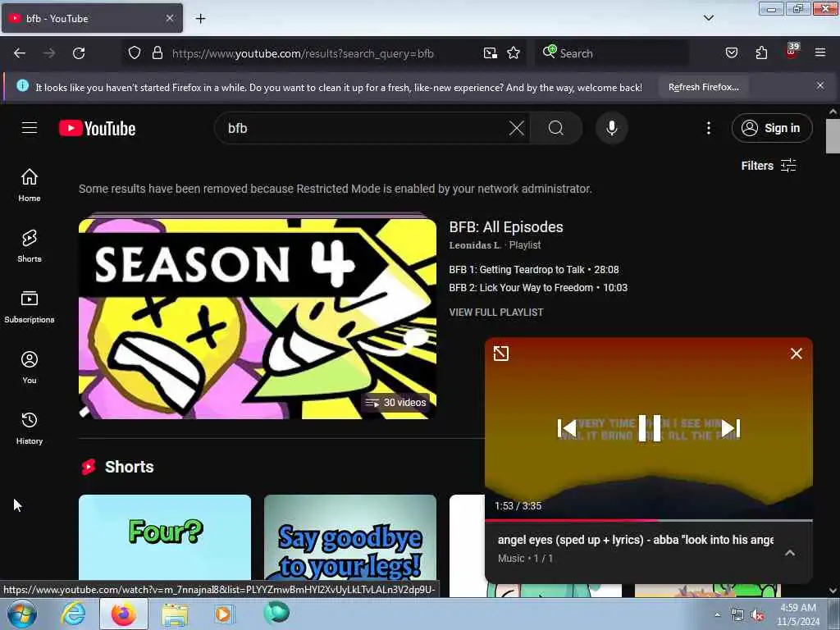Bookmark this page with the star
Viewport: 840px width, 630px height.
[x=514, y=53]
